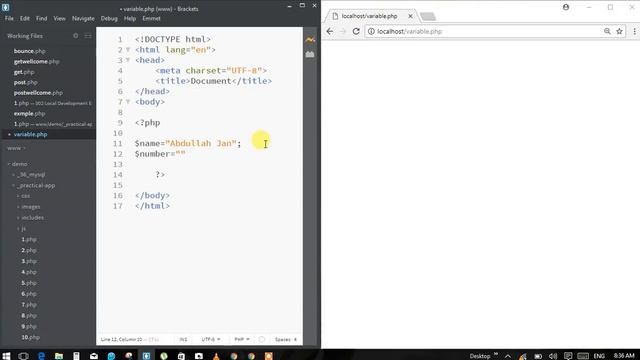Viewport: 640px width, 360px height.
Task: Check battery status icon in tray
Action: click(538, 356)
